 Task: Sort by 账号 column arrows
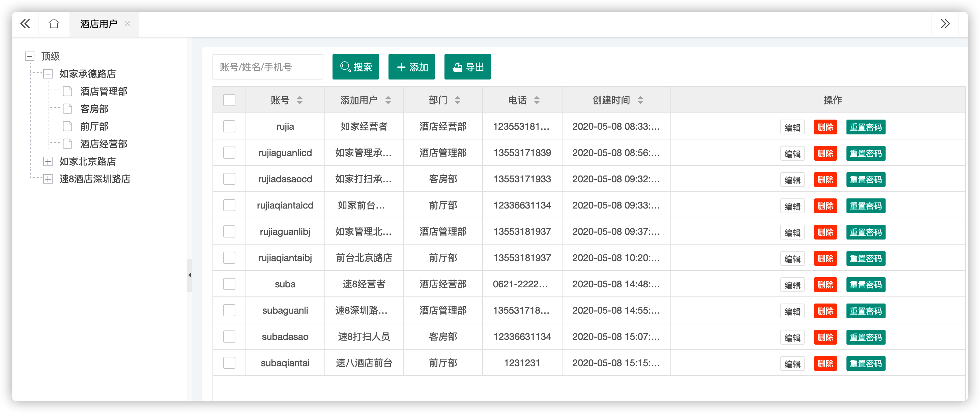300,100
